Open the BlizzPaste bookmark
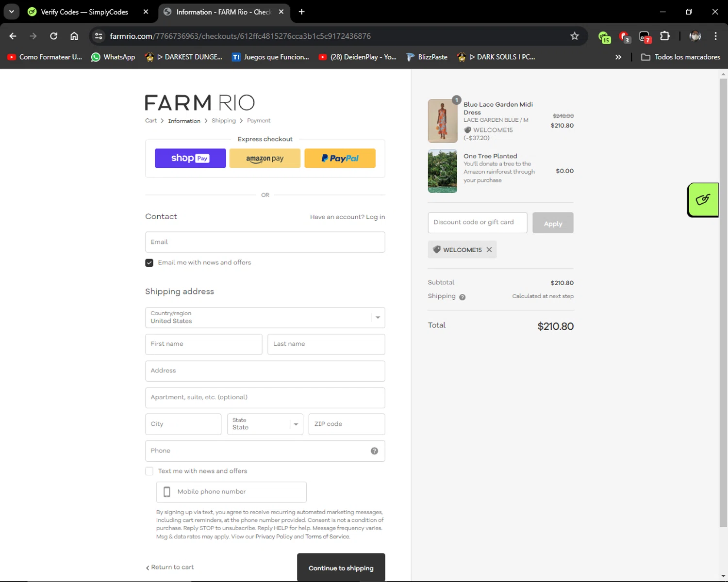The image size is (728, 582). pyautogui.click(x=427, y=57)
